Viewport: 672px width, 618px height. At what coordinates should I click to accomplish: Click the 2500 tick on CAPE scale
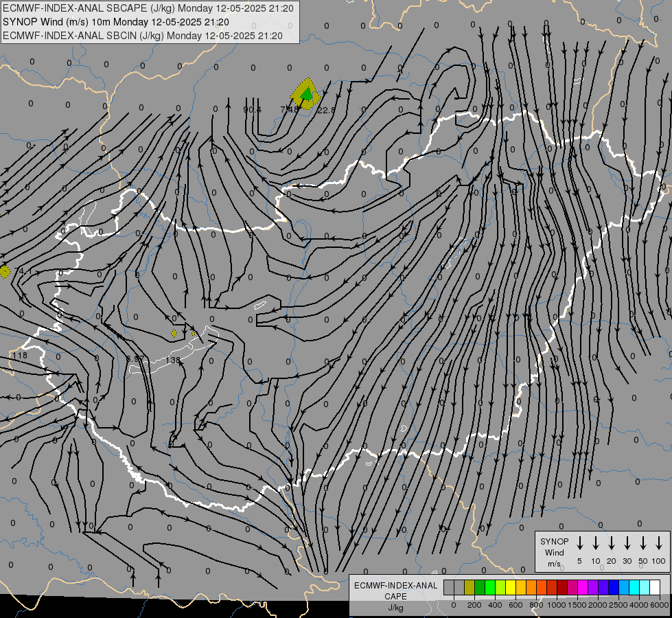618,605
